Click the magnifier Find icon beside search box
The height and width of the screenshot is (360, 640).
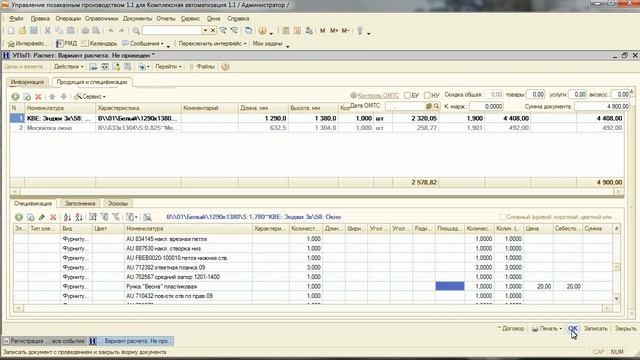coord(136,31)
